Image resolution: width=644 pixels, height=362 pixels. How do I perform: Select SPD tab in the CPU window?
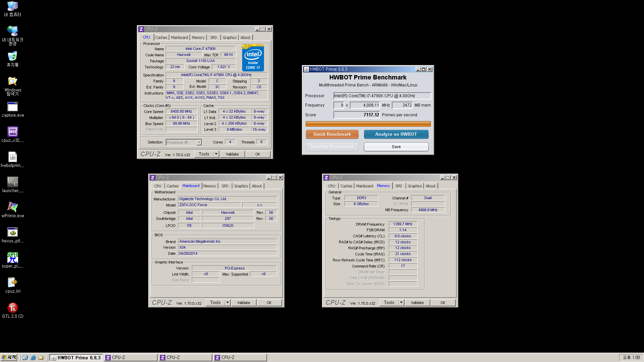pos(214,38)
